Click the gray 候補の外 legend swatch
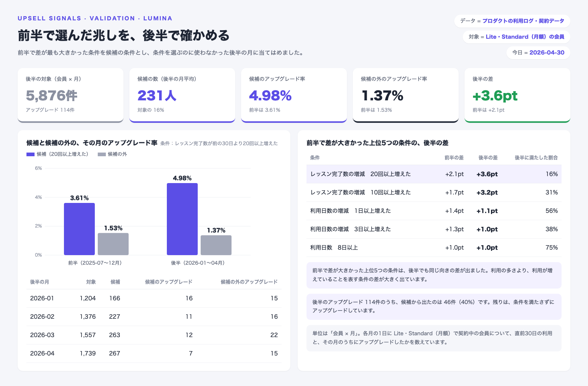This screenshot has height=386, width=588. tap(102, 154)
